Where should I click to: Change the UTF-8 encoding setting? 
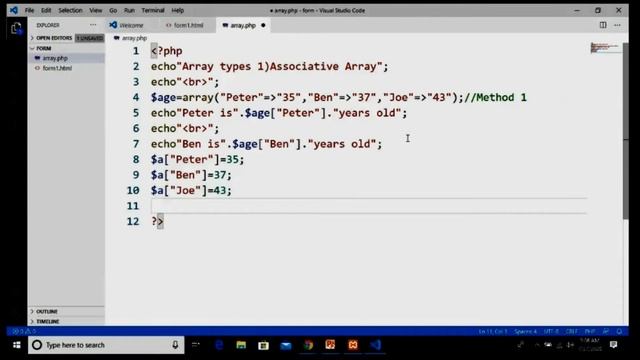(x=551, y=331)
